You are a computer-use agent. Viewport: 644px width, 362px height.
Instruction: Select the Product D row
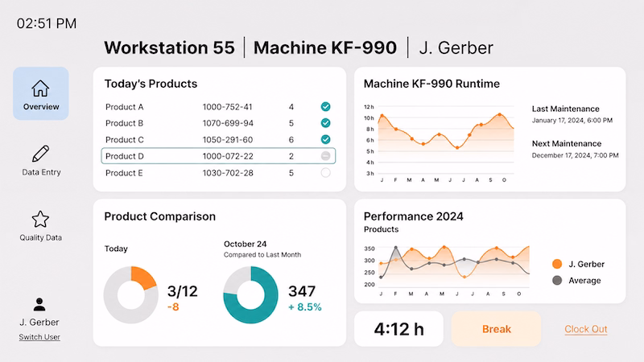(x=218, y=156)
